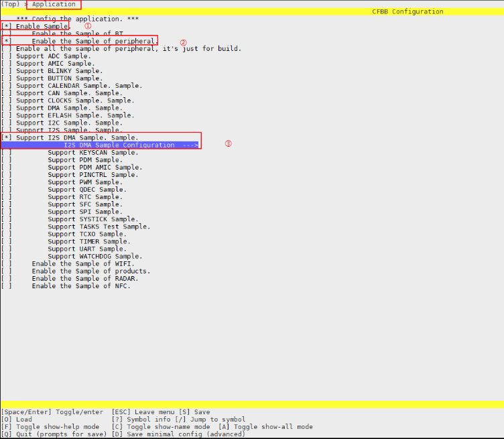Image resolution: width=504 pixels, height=439 pixels.
Task: Click the CFBB Configuration title bar
Action: point(407,11)
